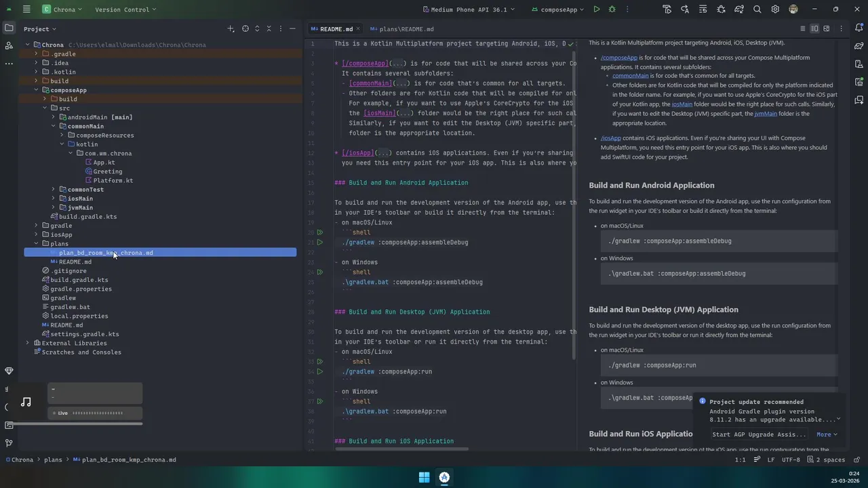The image size is (868, 488).
Task: Collapse the commonMain folder
Action: [54, 126]
